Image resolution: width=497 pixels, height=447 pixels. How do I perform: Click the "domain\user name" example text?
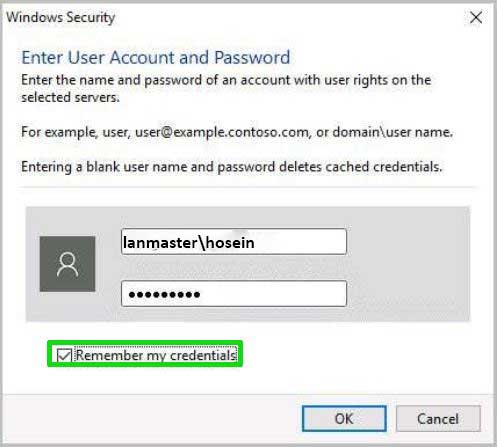[x=392, y=132]
